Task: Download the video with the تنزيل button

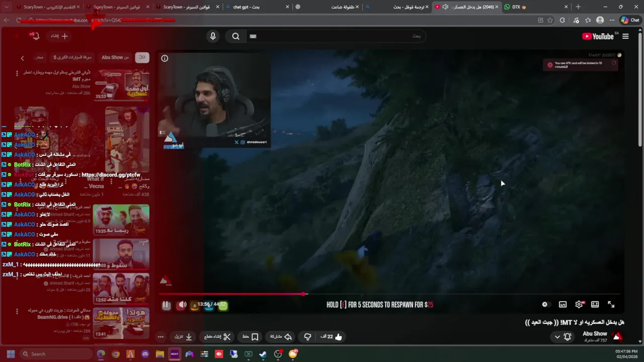Action: click(x=183, y=337)
